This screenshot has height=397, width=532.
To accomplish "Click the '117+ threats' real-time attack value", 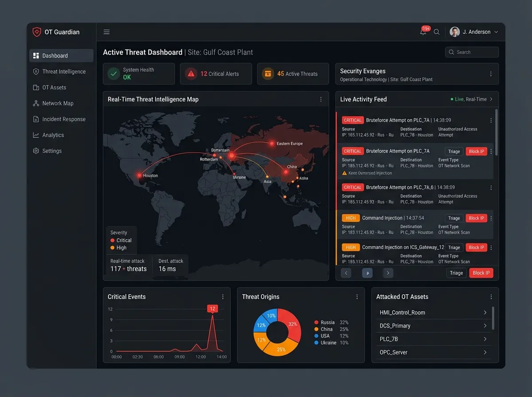I will click(x=129, y=269).
